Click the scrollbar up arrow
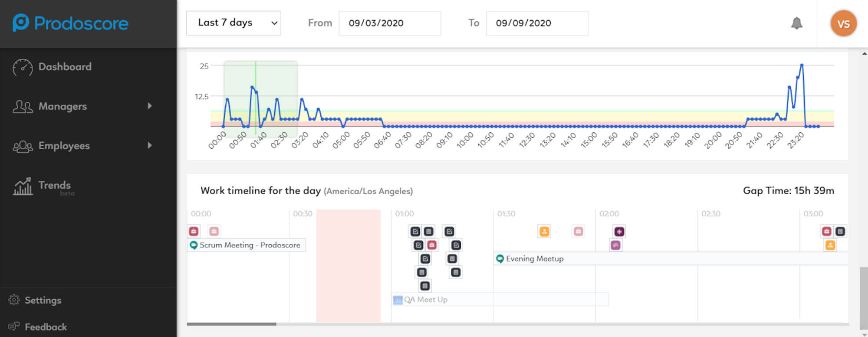The width and height of the screenshot is (868, 337). (864, 54)
